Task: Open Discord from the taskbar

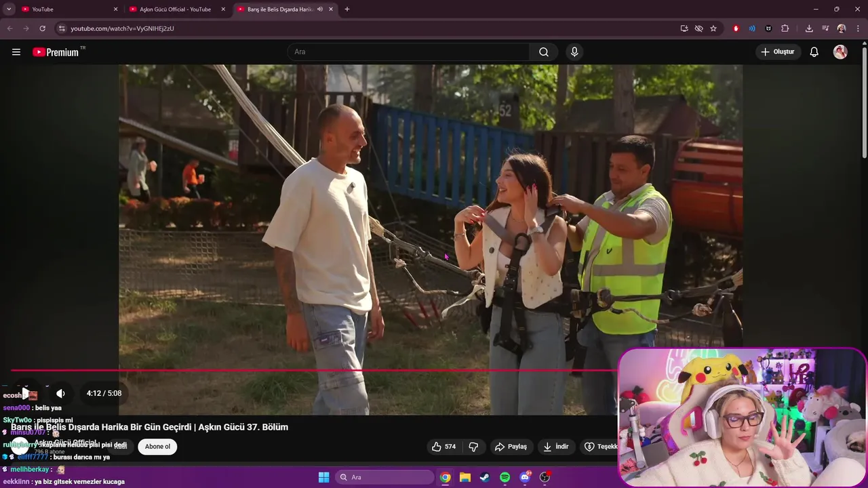Action: click(x=525, y=477)
